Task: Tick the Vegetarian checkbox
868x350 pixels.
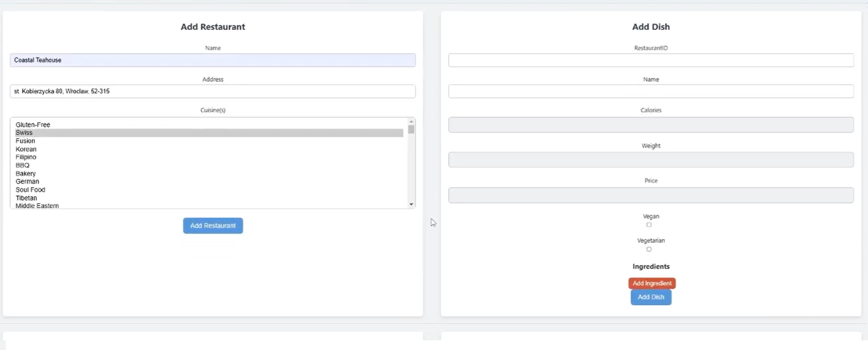Action: tap(649, 249)
